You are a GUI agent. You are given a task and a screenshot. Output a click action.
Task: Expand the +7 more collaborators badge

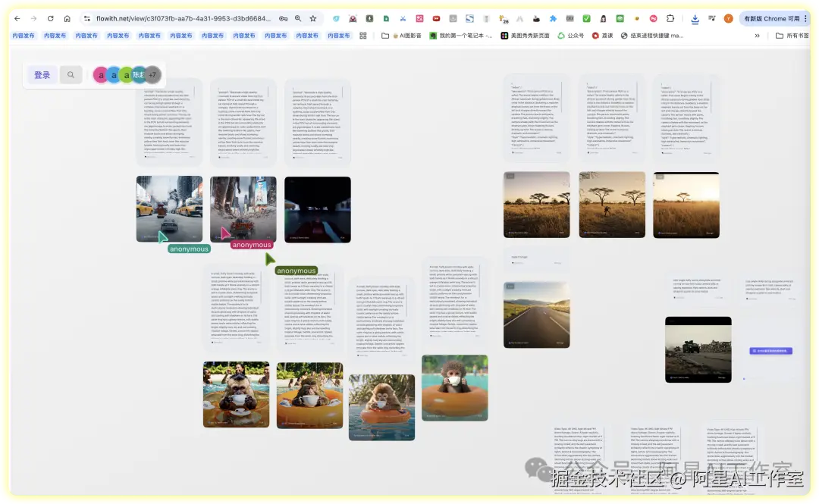point(152,75)
